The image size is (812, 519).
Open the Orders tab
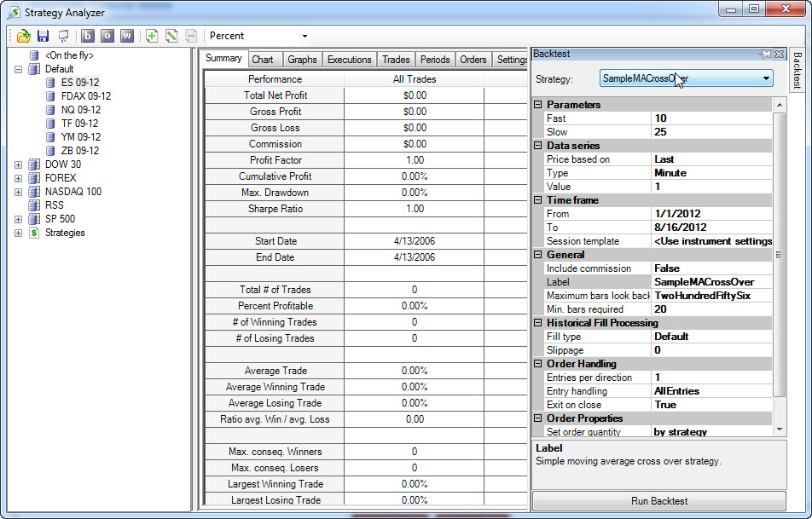[473, 60]
